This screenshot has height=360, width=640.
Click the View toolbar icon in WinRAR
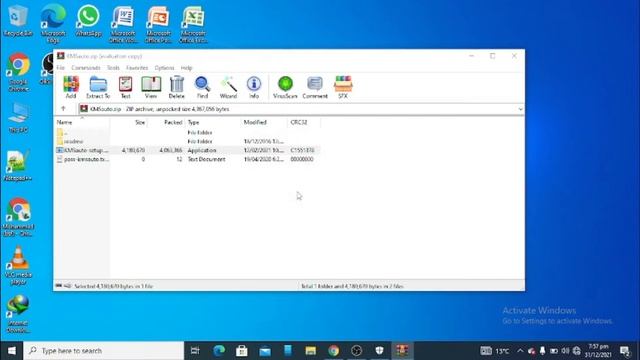(x=151, y=87)
